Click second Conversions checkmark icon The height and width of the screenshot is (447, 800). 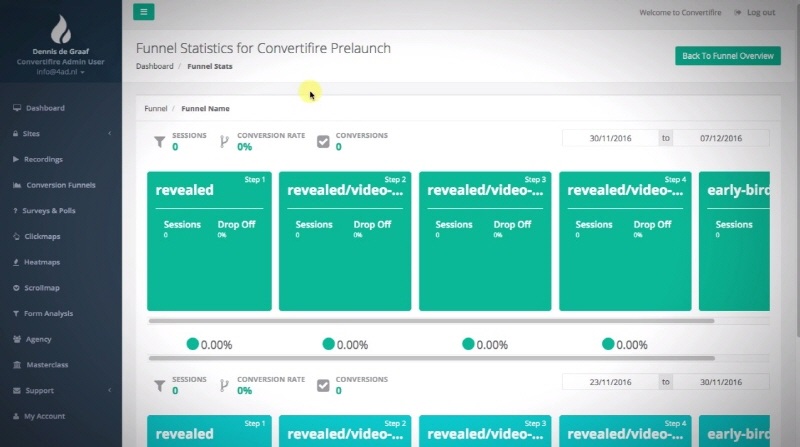(x=323, y=385)
